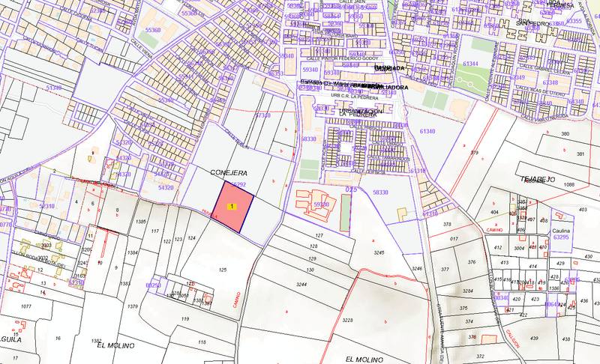Select the red highlighted parcel labeled 1
Screen dimensions: 600x364
[x=233, y=207]
